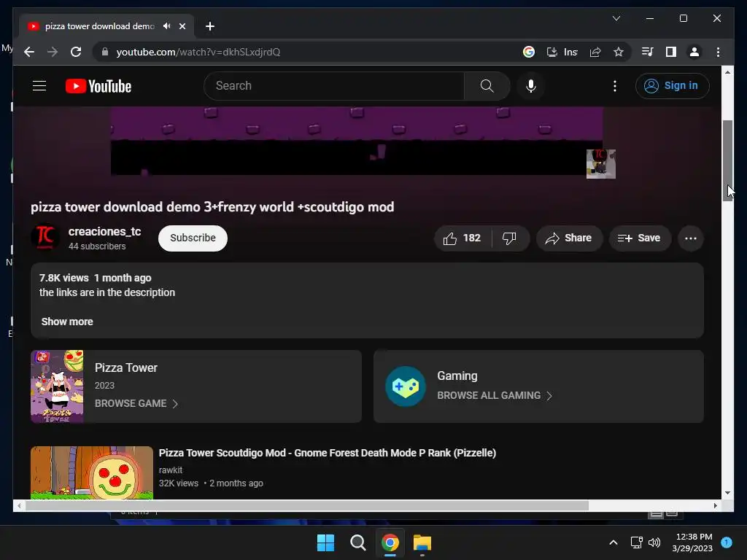Open File Explorer from taskbar

coord(422,542)
